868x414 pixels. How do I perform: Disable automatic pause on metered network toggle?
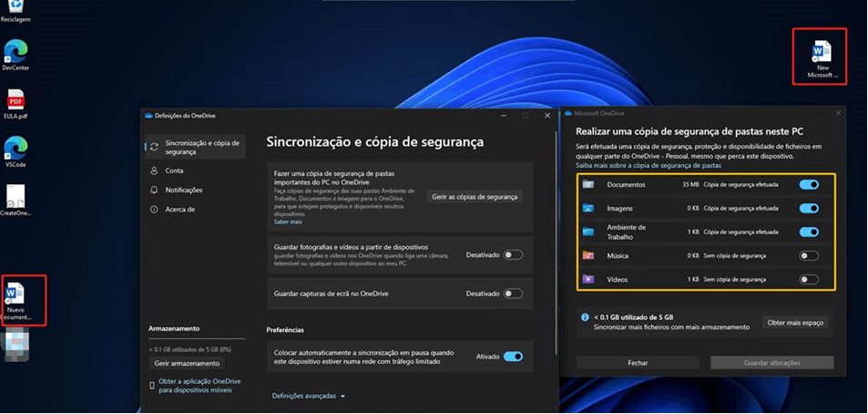(513, 357)
